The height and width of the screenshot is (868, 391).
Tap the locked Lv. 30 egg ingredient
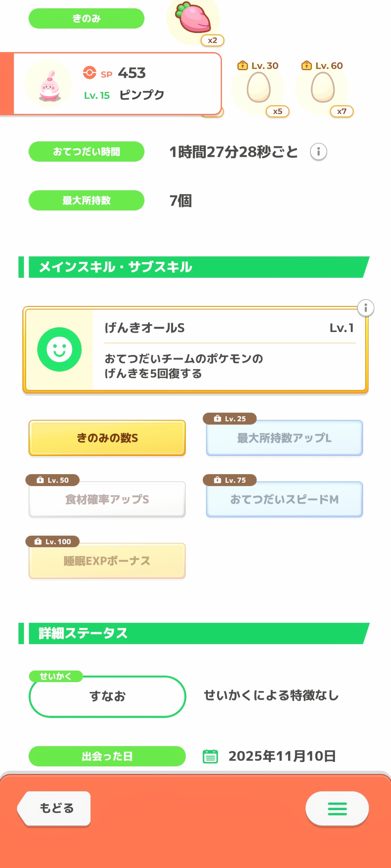click(258, 88)
